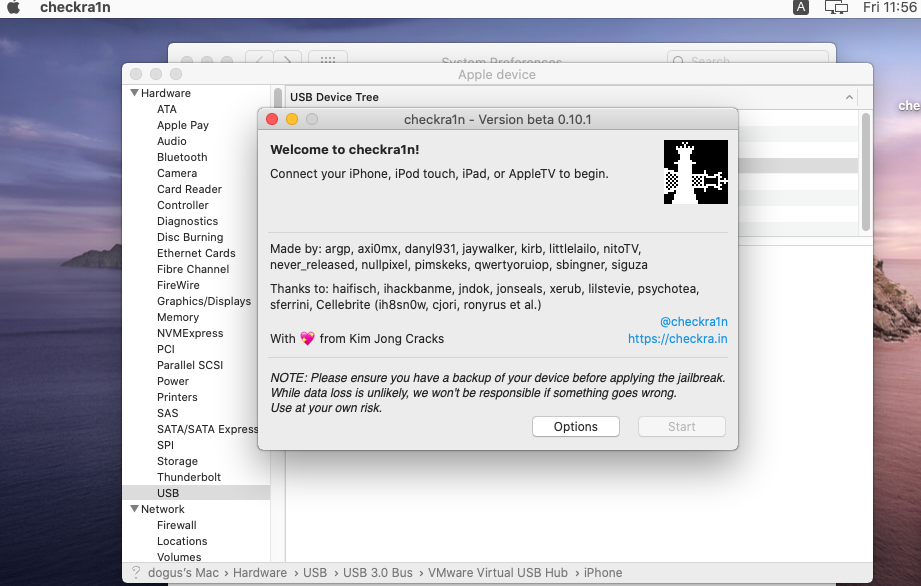The width and height of the screenshot is (921, 586).
Task: Select Memory in the Hardware list
Action: point(178,317)
